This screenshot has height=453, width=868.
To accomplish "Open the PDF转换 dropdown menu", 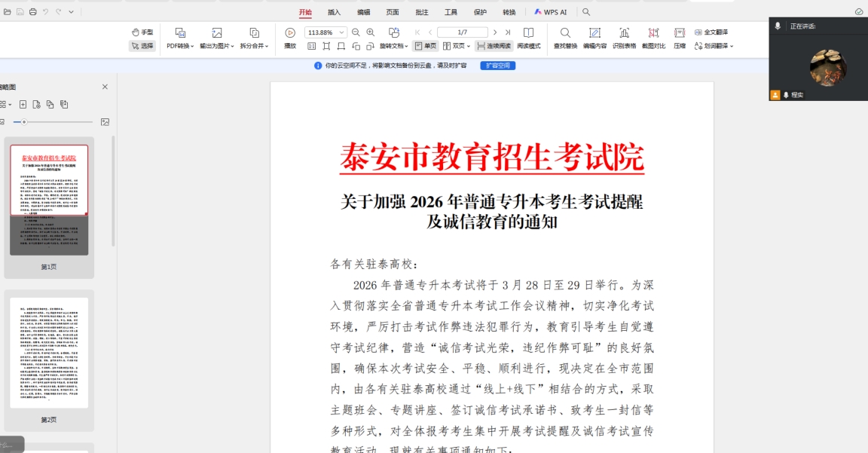I will (x=182, y=46).
